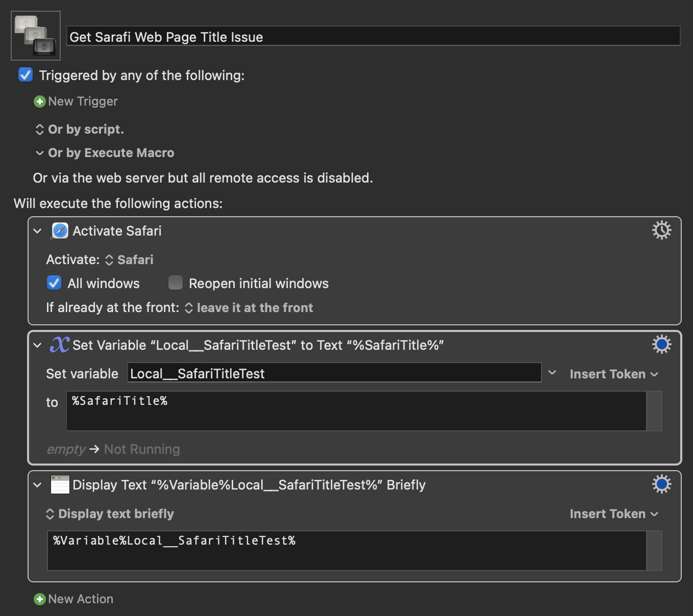Click the Display Text window icon
693x616 pixels.
60,484
